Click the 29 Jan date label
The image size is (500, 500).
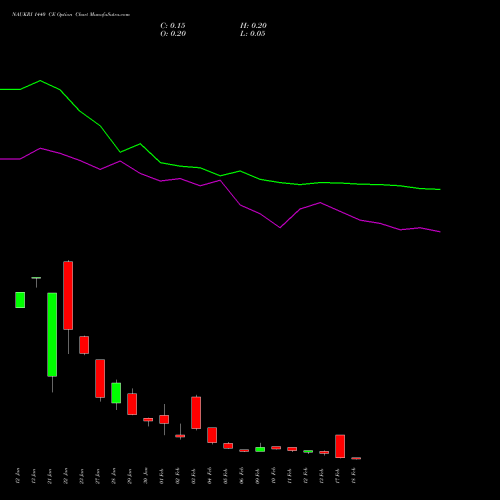click(130, 476)
